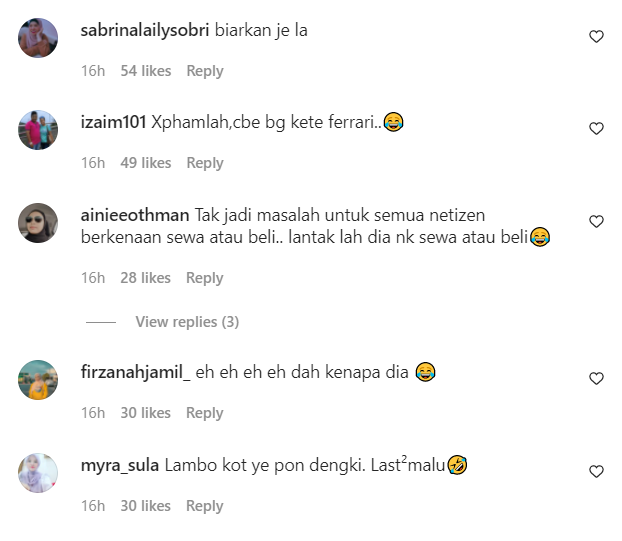Screen dimensions: 622x541
Task: View ainieeothman's profile avatar
Action: (x=38, y=223)
